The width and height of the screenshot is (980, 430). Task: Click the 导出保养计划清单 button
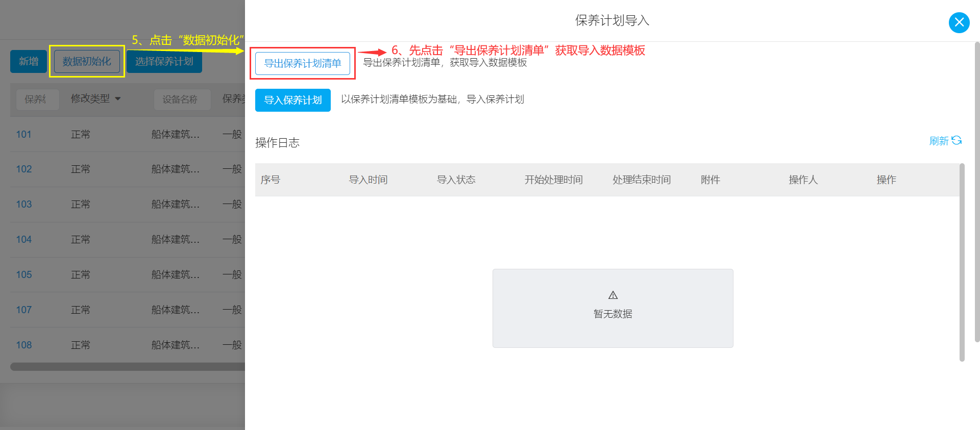point(303,63)
